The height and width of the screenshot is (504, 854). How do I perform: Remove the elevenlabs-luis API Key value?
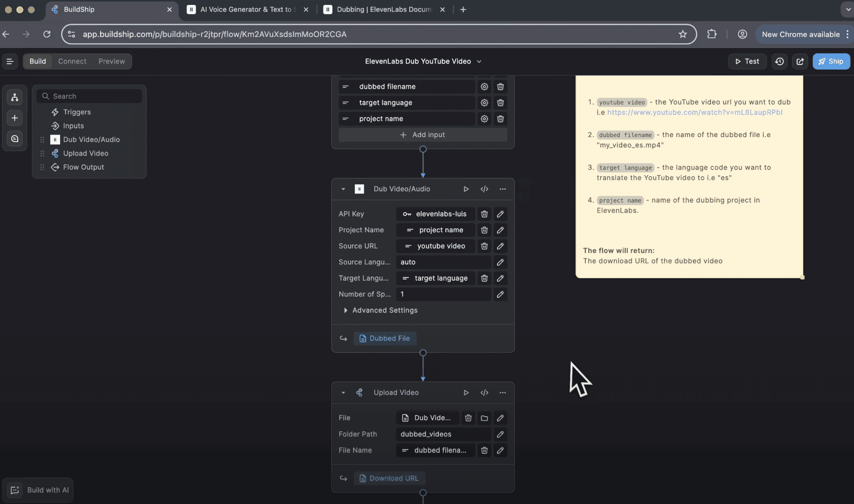484,214
